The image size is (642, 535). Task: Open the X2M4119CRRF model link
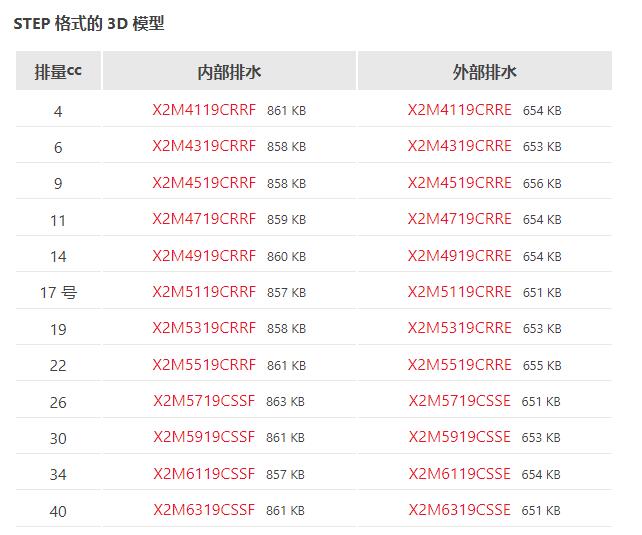pyautogui.click(x=204, y=110)
